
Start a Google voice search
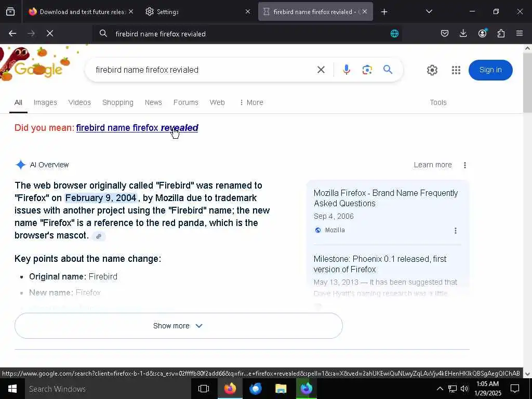point(347,70)
